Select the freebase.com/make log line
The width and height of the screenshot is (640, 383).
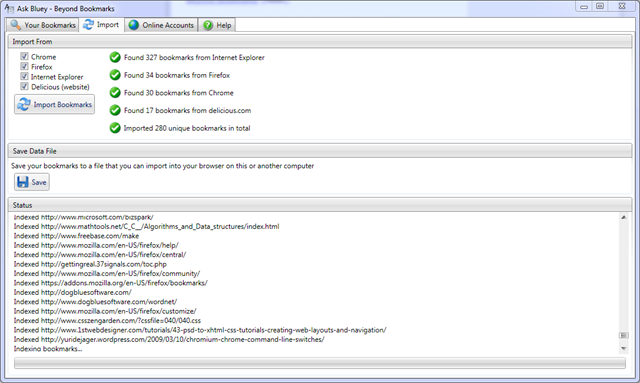76,236
